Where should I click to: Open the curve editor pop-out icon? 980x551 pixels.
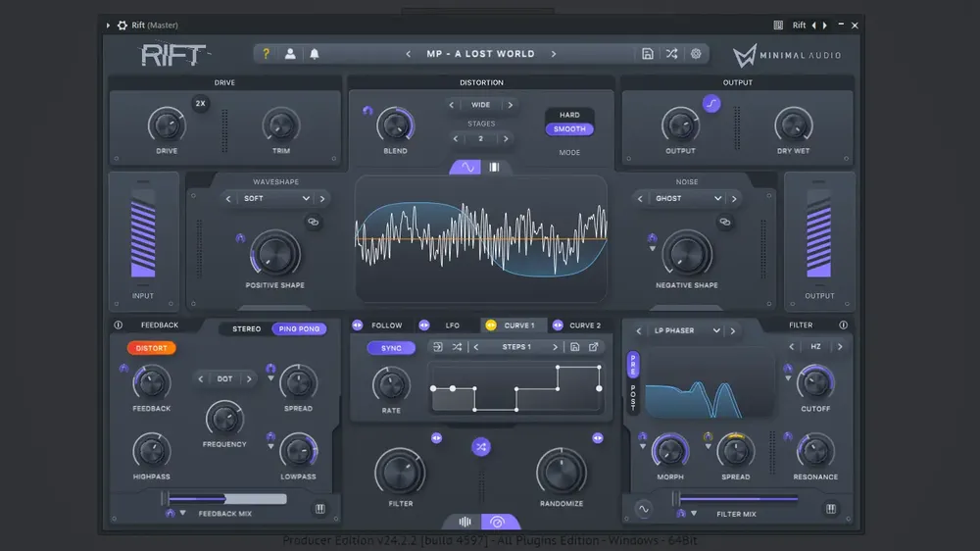[x=593, y=347]
